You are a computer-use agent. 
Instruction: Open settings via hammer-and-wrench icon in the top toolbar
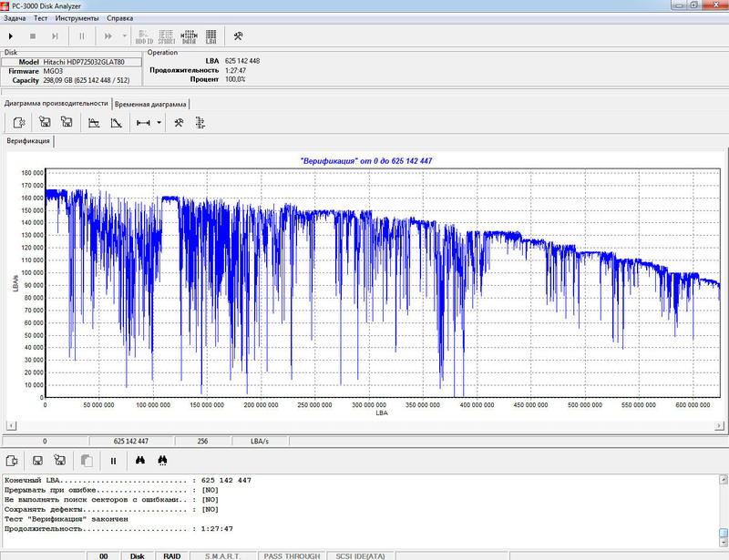point(238,36)
